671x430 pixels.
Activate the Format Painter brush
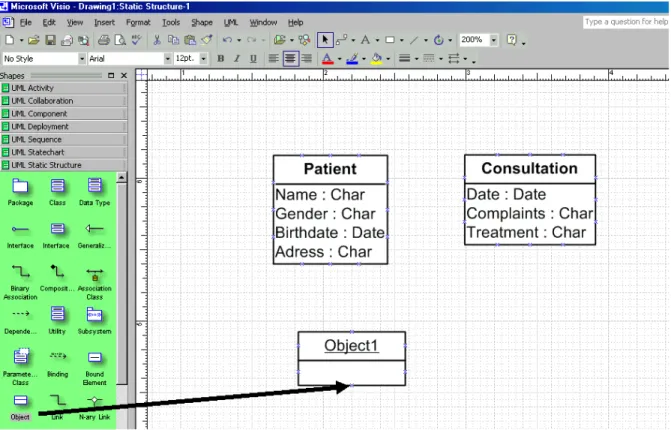(207, 40)
